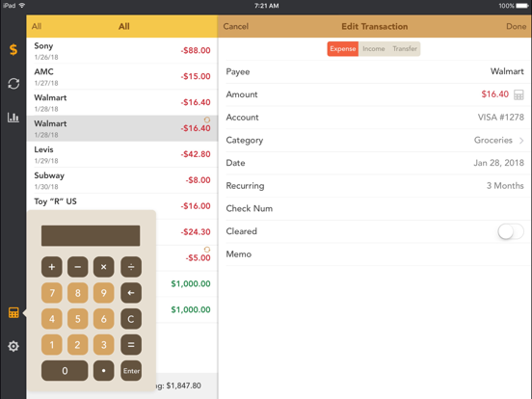Open the Account VISA #1278 selector
The image size is (532, 399).
[x=375, y=118]
